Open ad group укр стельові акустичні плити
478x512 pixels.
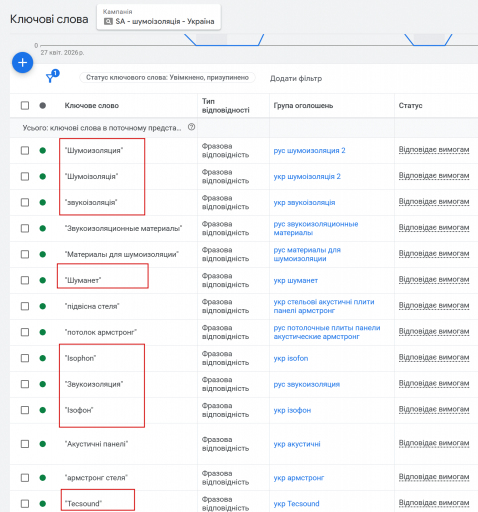(324, 306)
